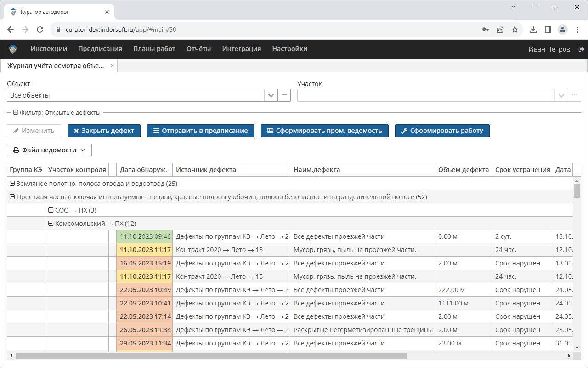Open browser downloads icon

coord(533,29)
